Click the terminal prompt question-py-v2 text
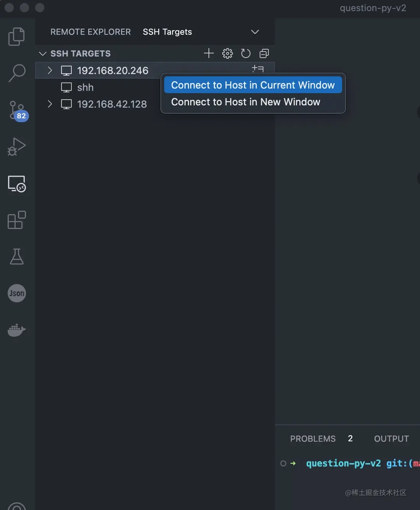Viewport: 420px width, 510px height. (343, 463)
